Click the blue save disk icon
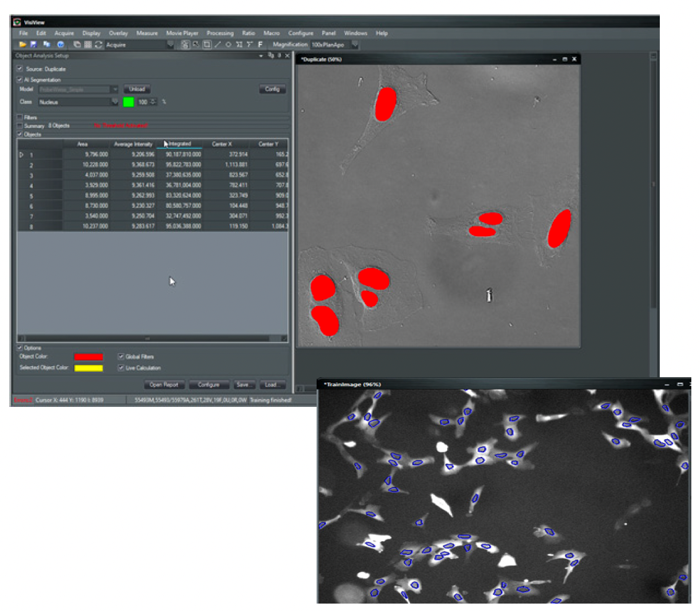Image resolution: width=700 pixels, height=611 pixels. click(34, 45)
